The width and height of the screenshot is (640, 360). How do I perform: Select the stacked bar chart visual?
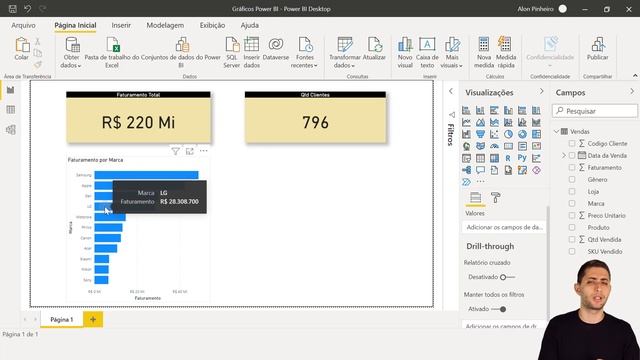[467, 110]
